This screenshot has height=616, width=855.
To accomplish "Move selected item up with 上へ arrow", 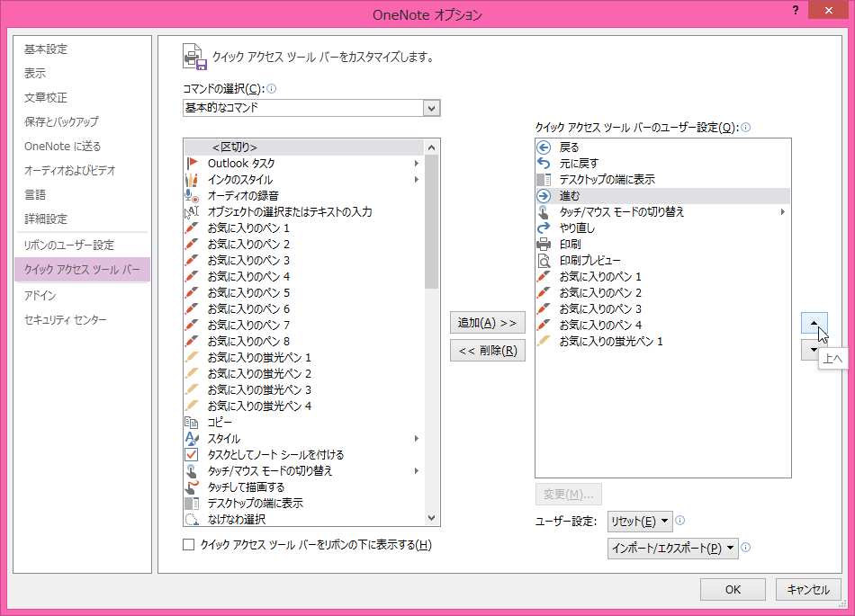I will 814,323.
